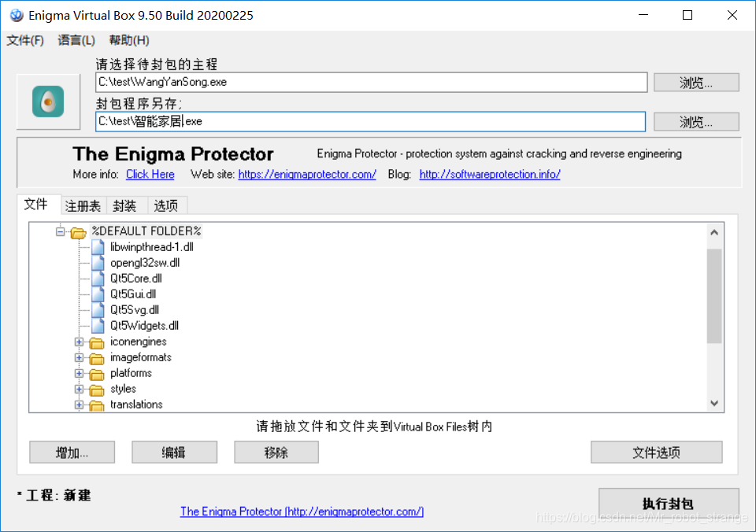The width and height of the screenshot is (756, 532).
Task: Click the input path field C:\test\WangYanSong.exe
Action: 371,83
